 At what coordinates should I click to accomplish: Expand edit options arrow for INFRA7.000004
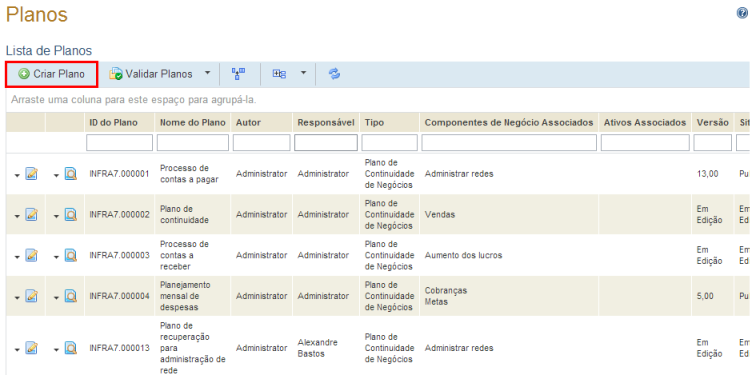click(17, 297)
